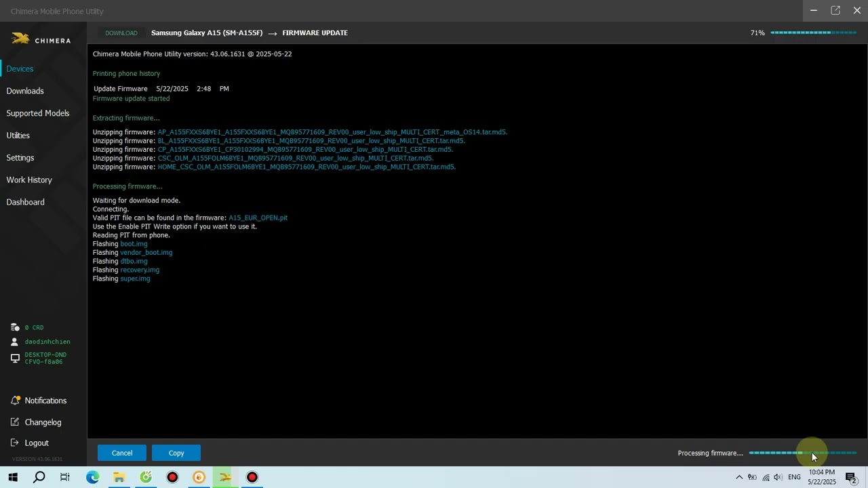
Task: Click boot.img in the log
Action: tap(134, 244)
